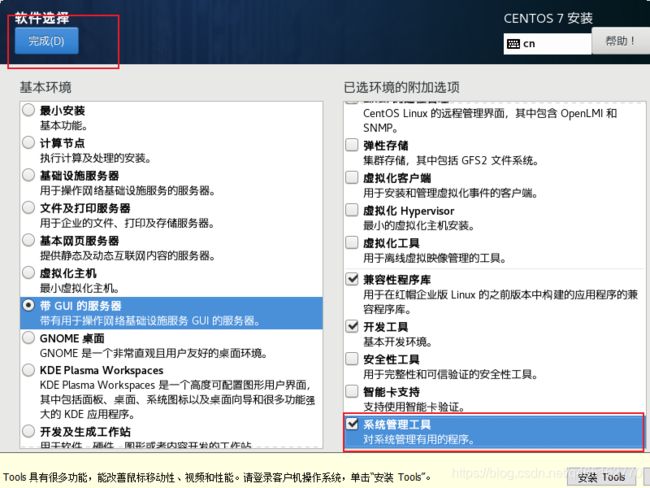The image size is (650, 488).
Task: Open the cn keyboard layout selector field
Action: (x=548, y=44)
